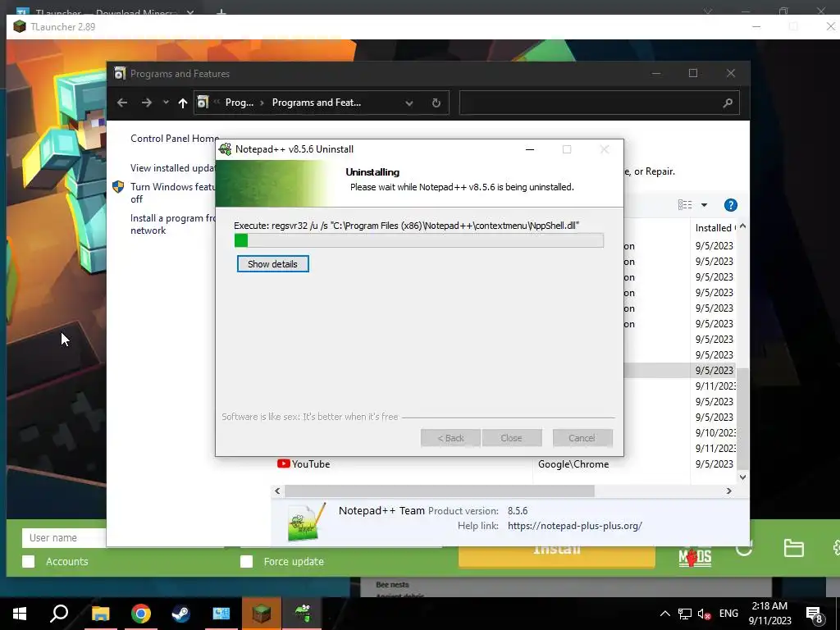840x630 pixels.
Task: Click the TLauncher Install button
Action: [x=557, y=556]
